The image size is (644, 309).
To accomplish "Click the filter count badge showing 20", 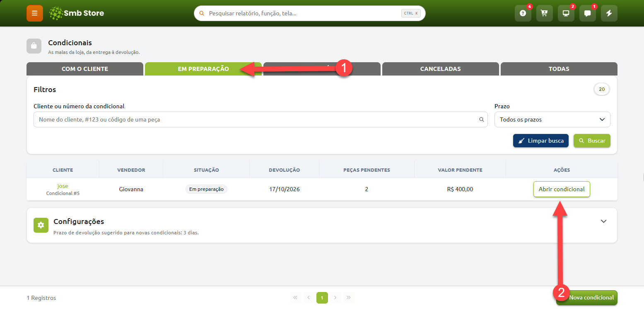I will [x=602, y=89].
